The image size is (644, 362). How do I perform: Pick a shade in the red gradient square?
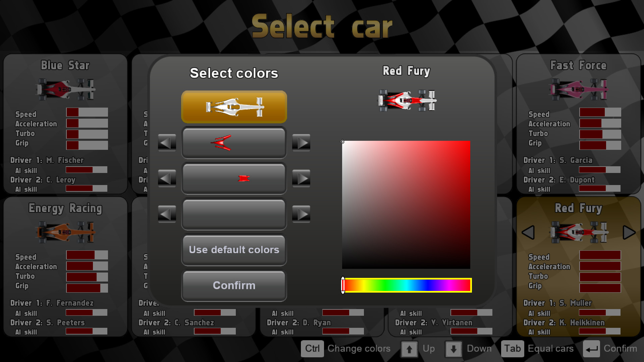pos(406,204)
